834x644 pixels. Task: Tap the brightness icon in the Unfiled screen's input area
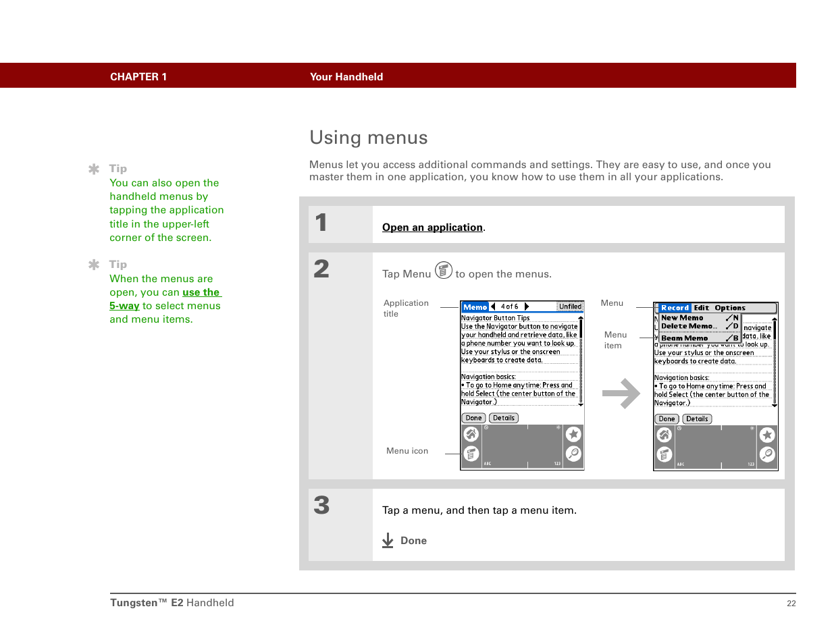pyautogui.click(x=558, y=428)
